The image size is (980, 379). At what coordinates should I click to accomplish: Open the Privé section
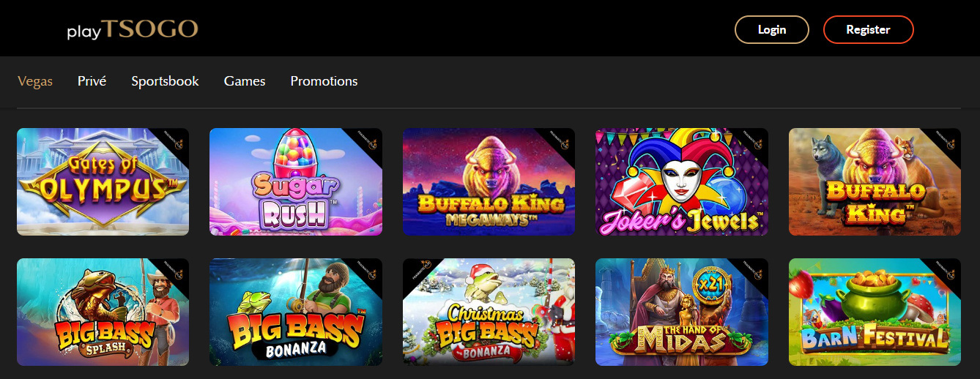tap(92, 81)
